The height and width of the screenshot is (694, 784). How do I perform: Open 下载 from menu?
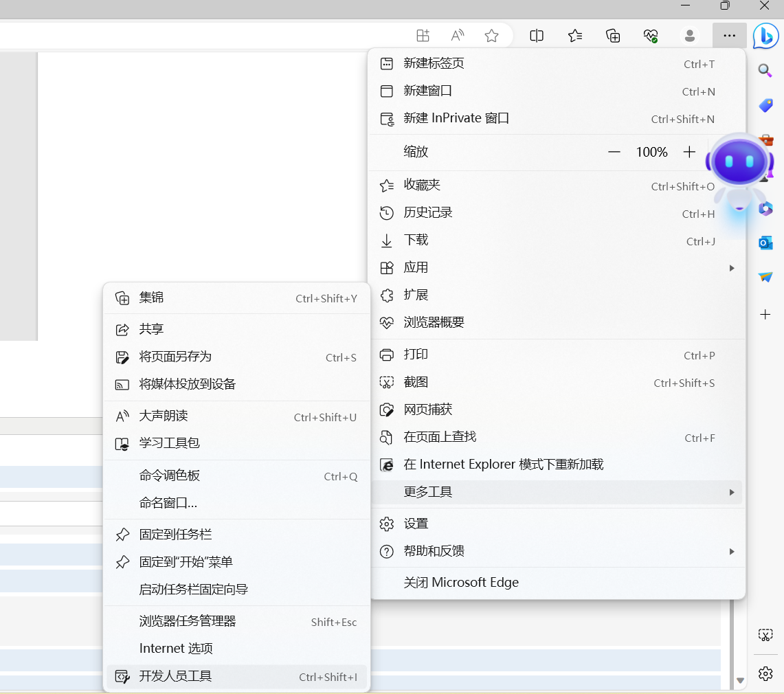click(557, 240)
